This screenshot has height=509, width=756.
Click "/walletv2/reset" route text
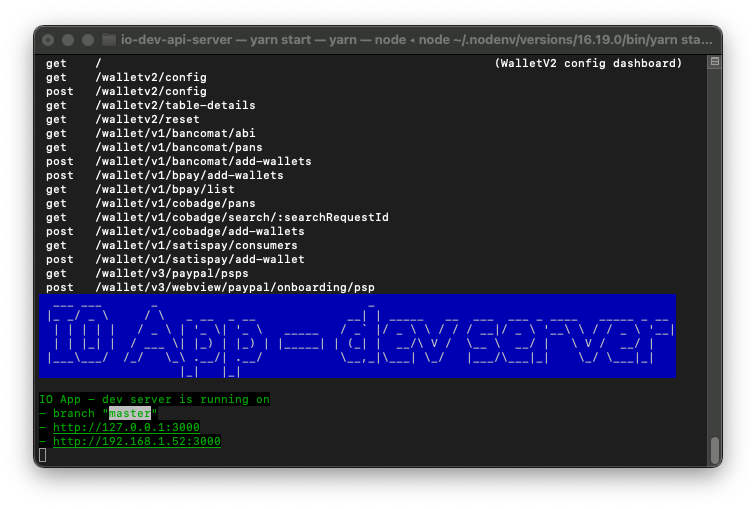pos(148,119)
